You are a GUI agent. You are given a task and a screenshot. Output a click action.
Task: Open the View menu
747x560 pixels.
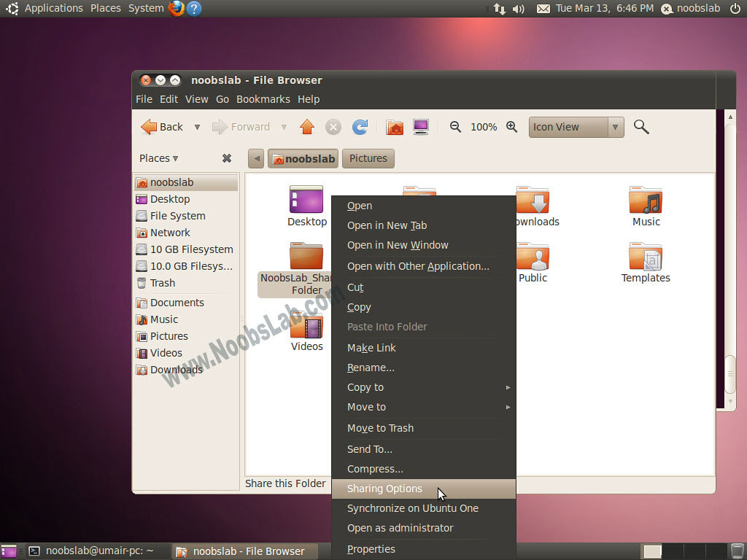pos(197,99)
